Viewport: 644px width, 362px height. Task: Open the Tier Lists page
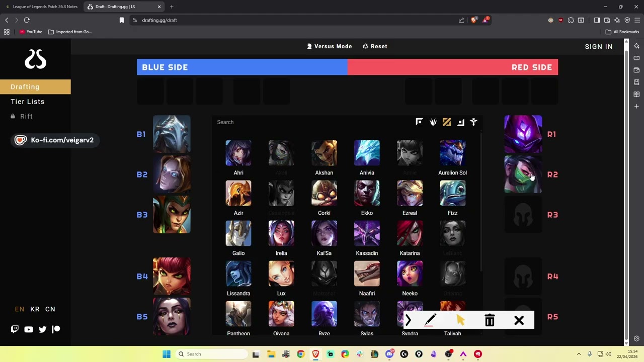tap(28, 102)
